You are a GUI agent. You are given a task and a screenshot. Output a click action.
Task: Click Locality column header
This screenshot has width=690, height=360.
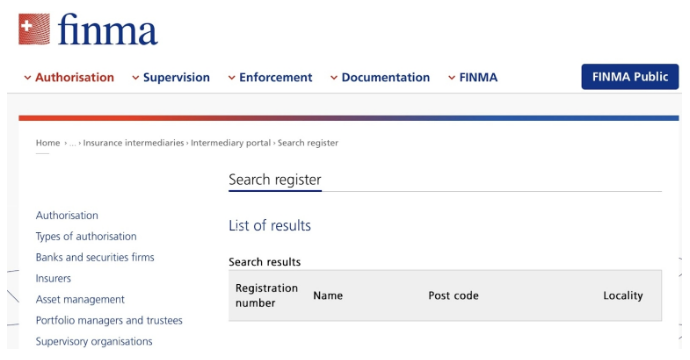[623, 295]
